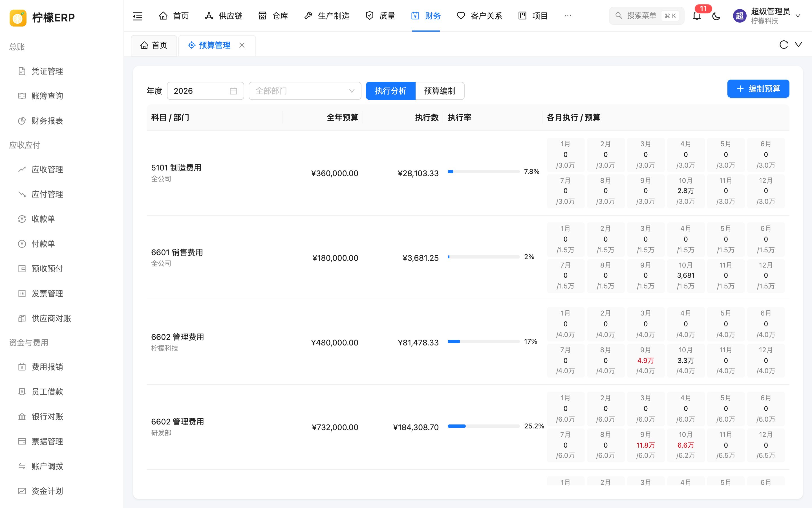The height and width of the screenshot is (508, 812).
Task: Select the 执行分析 view toggle
Action: point(390,91)
